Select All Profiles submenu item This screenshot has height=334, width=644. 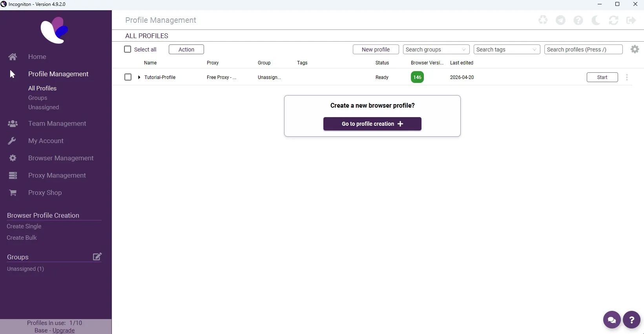pos(42,88)
